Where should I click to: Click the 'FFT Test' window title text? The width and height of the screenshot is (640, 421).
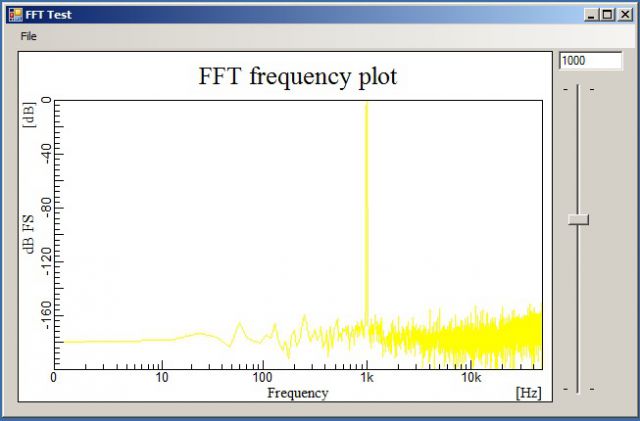48,15
